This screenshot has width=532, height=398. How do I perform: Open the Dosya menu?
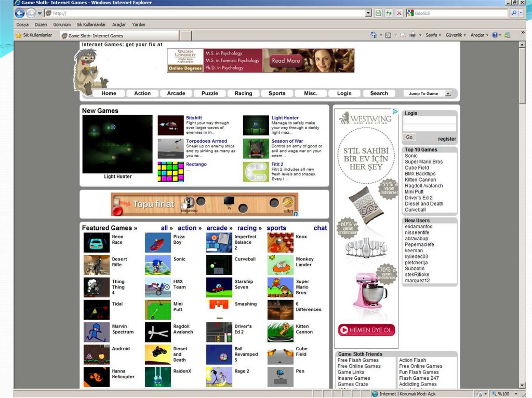click(x=22, y=24)
